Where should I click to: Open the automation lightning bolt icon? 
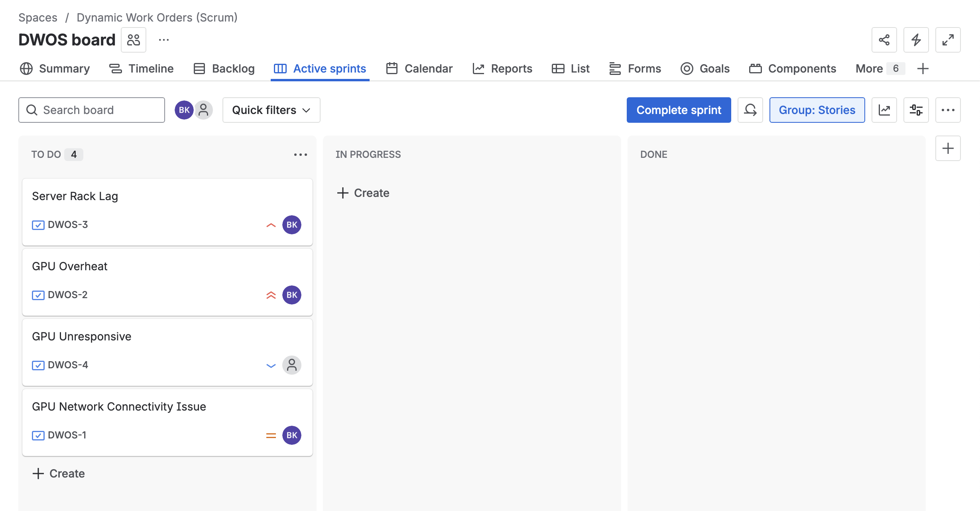916,40
